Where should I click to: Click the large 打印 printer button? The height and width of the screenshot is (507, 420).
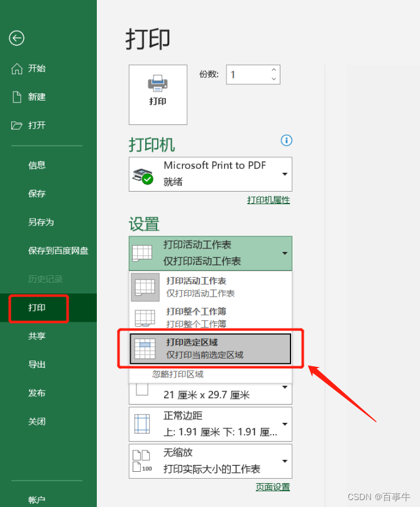(x=158, y=95)
